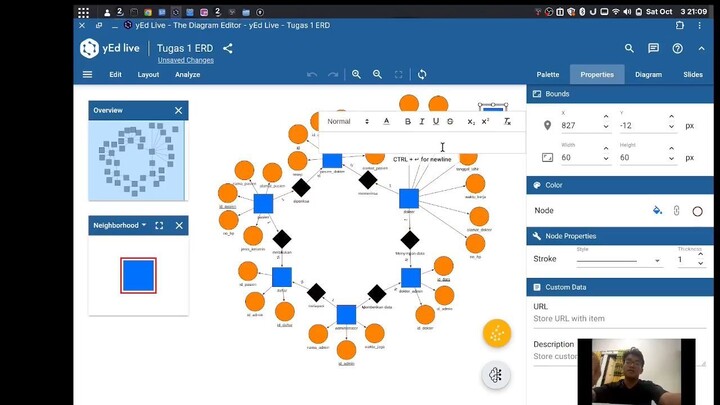Fit diagram content to screen
The image size is (720, 405).
[x=399, y=74]
